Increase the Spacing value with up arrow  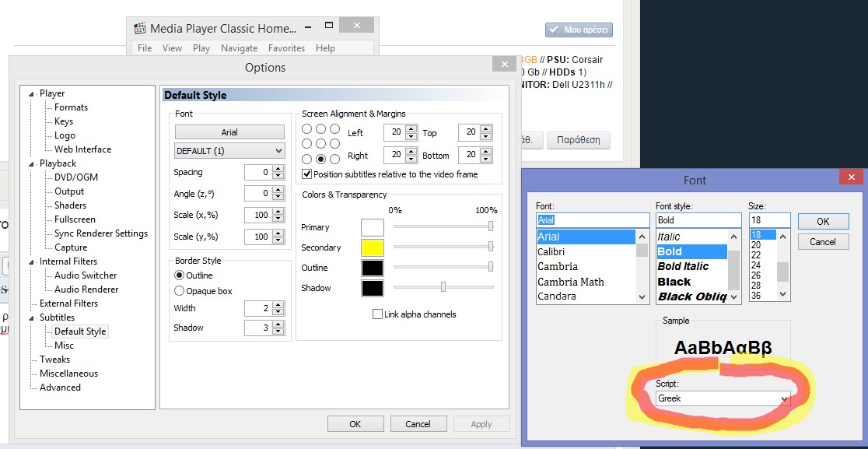279,169
